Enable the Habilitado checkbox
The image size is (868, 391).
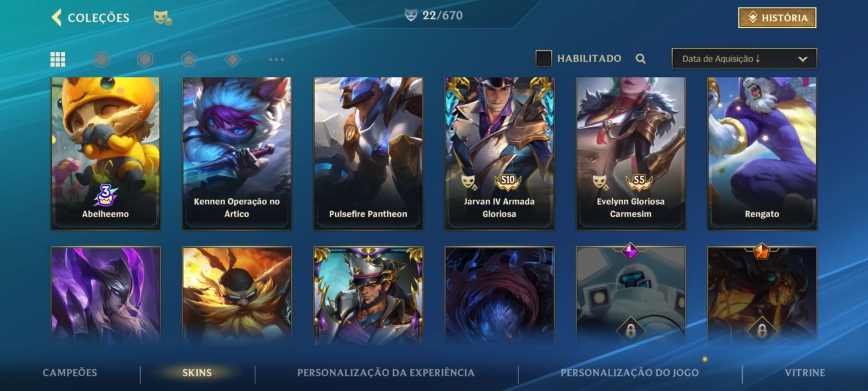pyautogui.click(x=544, y=58)
